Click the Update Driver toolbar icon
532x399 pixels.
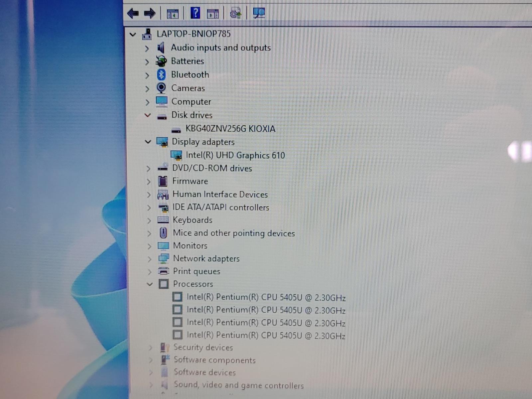pos(235,13)
